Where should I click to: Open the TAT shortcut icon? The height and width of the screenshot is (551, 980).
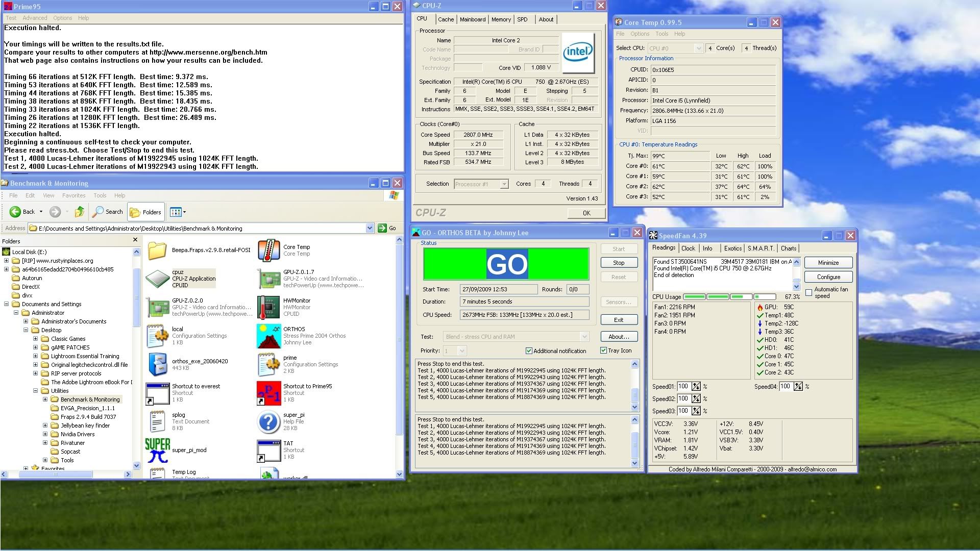pos(268,450)
